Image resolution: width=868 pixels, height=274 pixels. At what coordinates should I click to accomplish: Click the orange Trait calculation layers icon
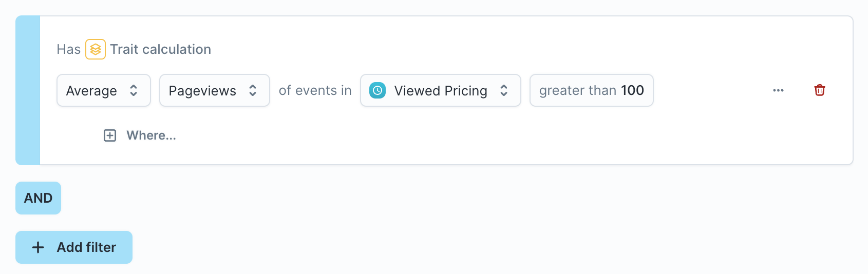[96, 49]
